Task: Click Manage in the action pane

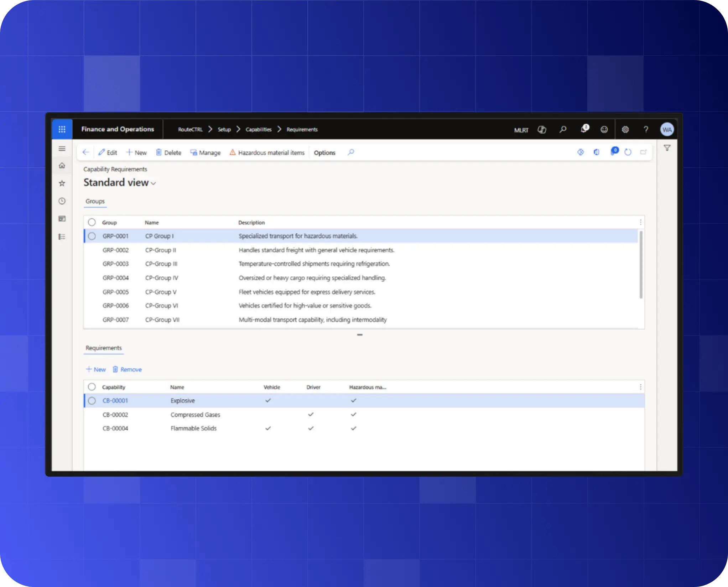Action: (206, 153)
